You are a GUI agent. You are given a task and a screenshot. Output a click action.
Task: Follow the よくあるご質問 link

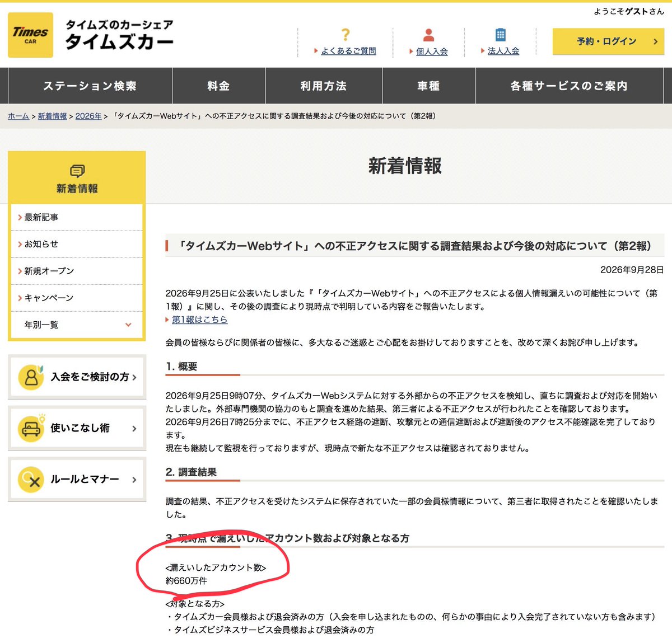[x=348, y=51]
